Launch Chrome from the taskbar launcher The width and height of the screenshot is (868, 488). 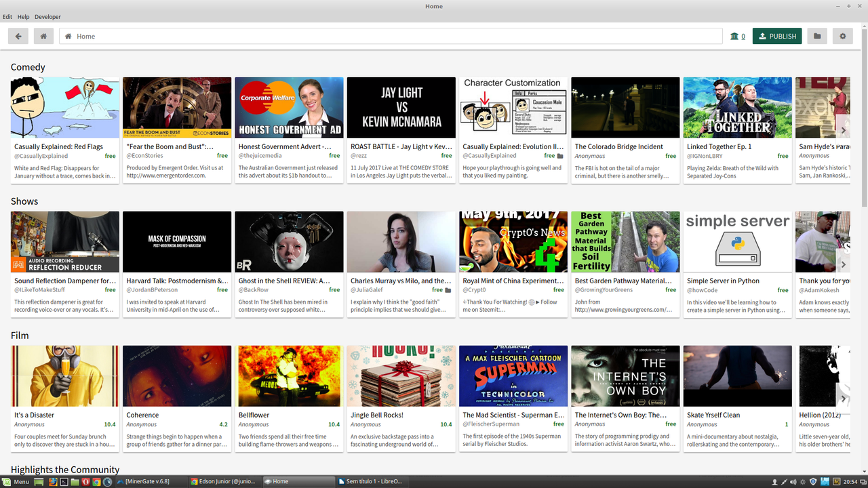[x=96, y=481]
